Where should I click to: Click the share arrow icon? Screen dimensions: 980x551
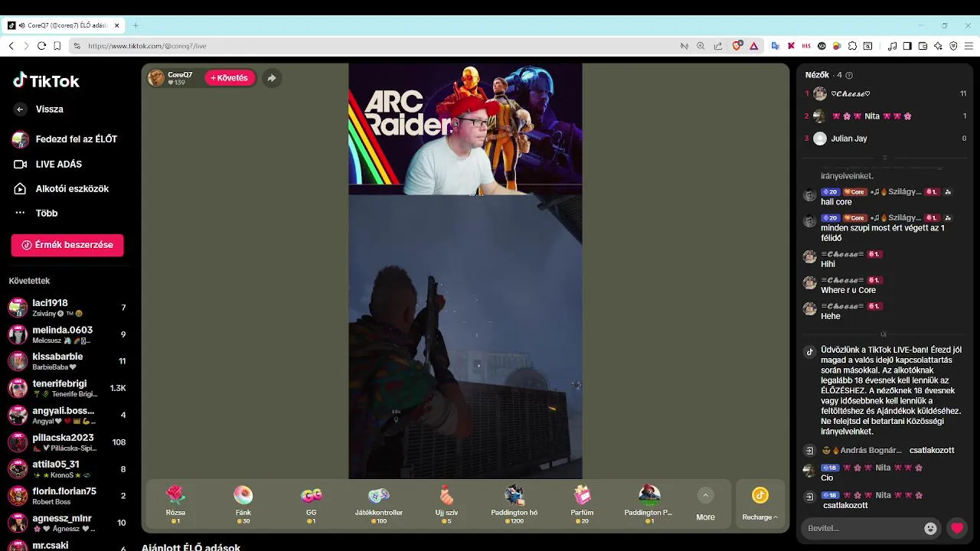tap(271, 78)
